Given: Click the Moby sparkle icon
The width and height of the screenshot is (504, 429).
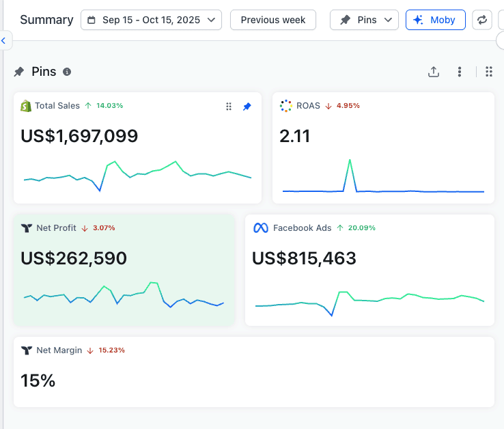Looking at the screenshot, I should (x=418, y=20).
